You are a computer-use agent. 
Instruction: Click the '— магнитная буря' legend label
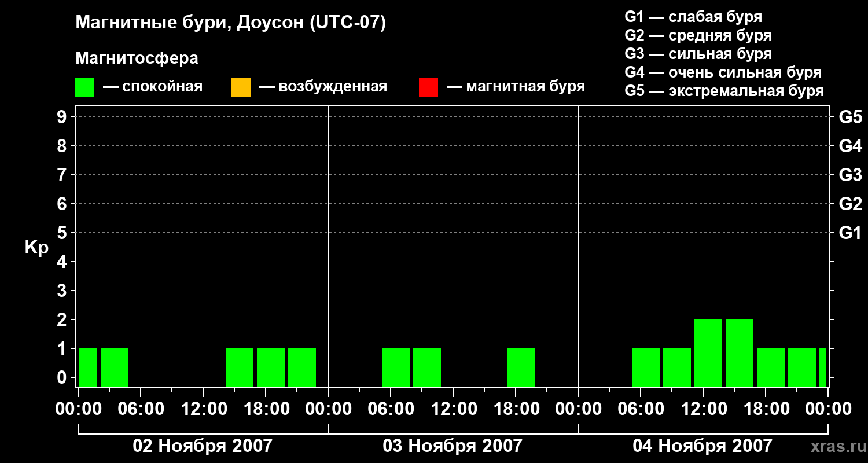(516, 87)
